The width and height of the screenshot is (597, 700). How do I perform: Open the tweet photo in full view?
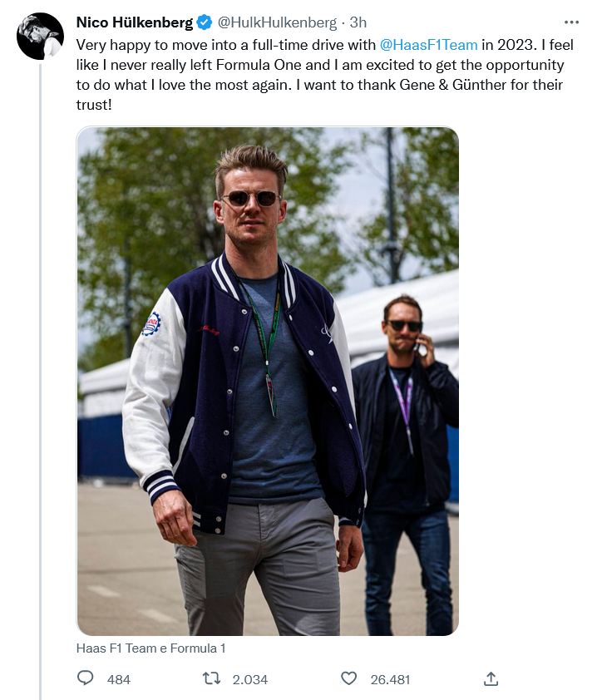[x=268, y=382]
